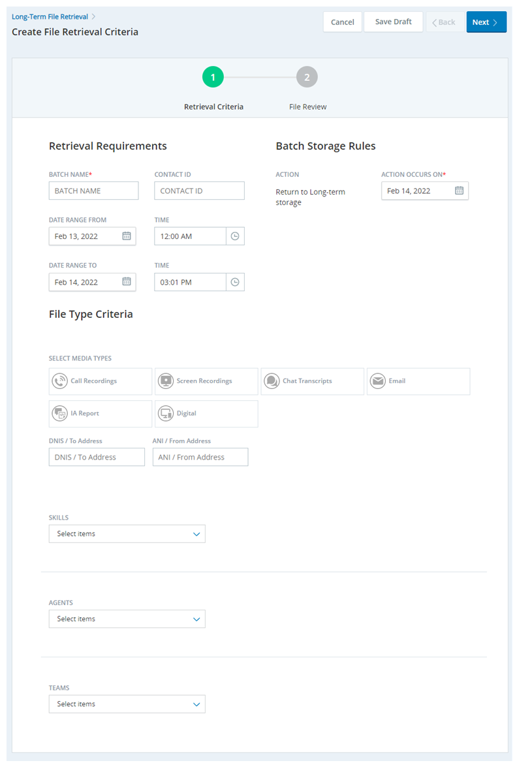532x780 pixels.
Task: Expand the Skills dropdown
Action: [127, 534]
